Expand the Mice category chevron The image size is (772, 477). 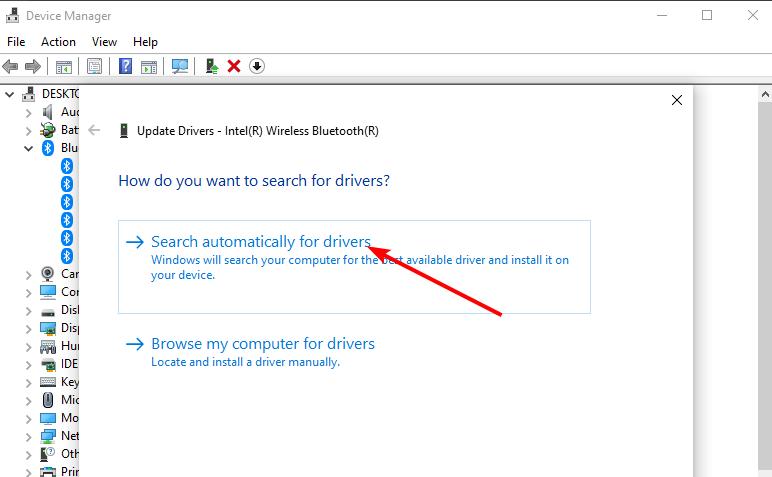pyautogui.click(x=29, y=401)
